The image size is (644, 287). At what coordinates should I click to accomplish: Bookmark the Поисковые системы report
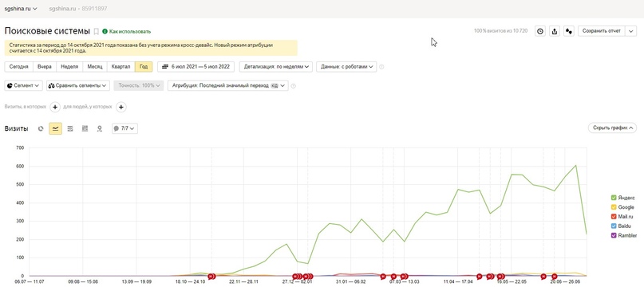(x=96, y=32)
